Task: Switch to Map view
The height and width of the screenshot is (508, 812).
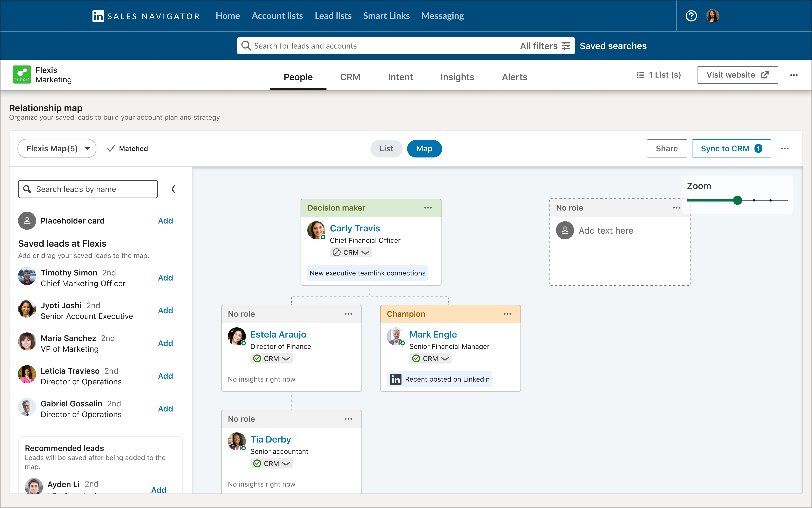Action: pos(424,148)
